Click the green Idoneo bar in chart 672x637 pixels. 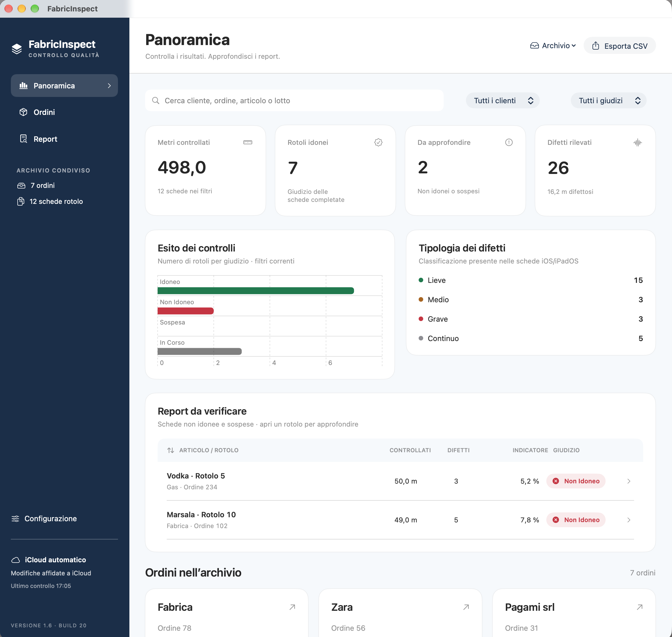tap(256, 291)
